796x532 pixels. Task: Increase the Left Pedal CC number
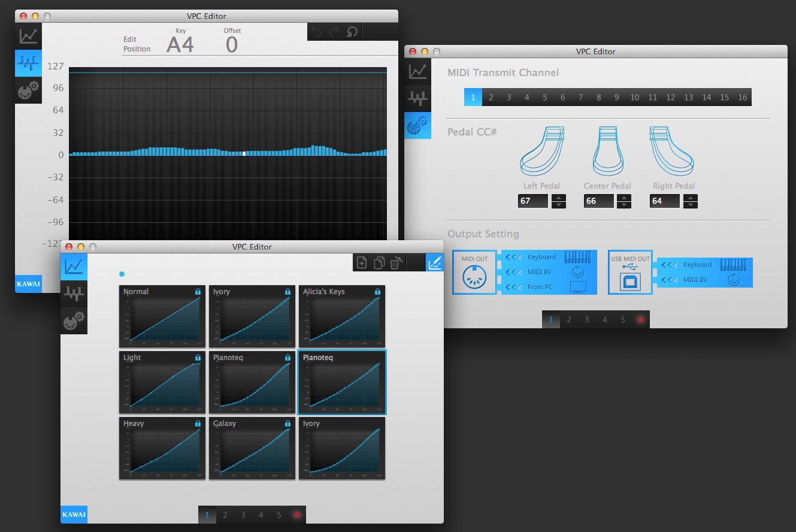tap(558, 198)
